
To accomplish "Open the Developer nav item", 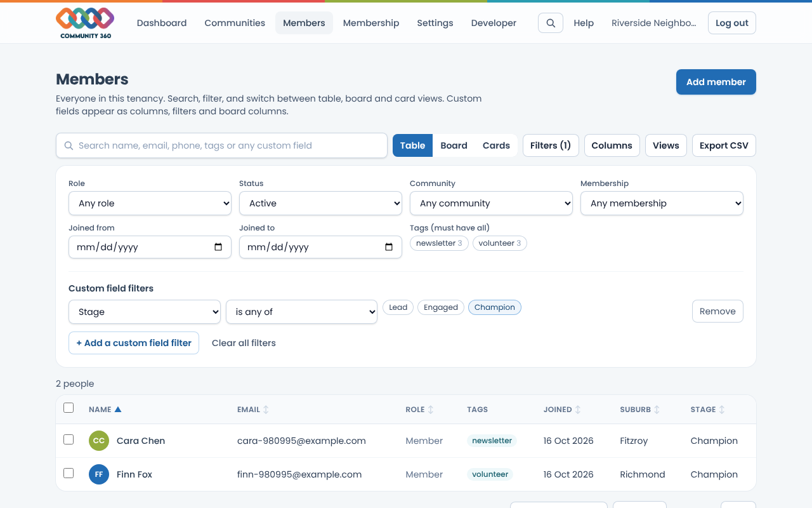I will (494, 23).
